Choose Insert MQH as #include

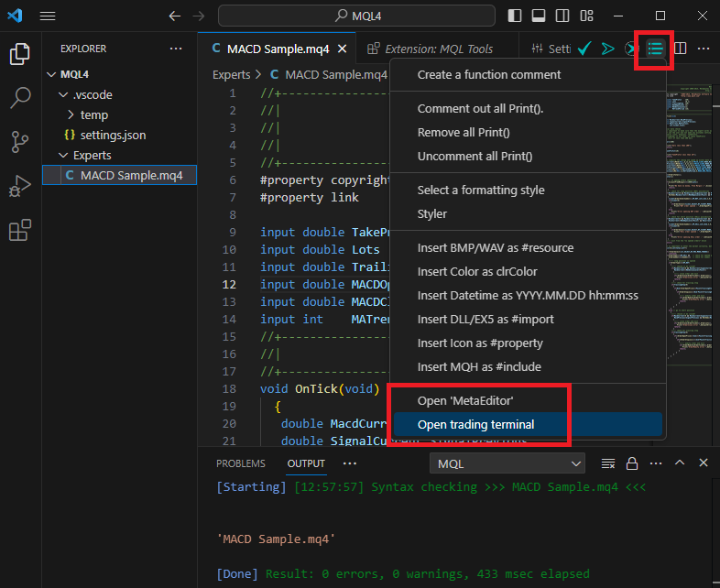coord(528,367)
